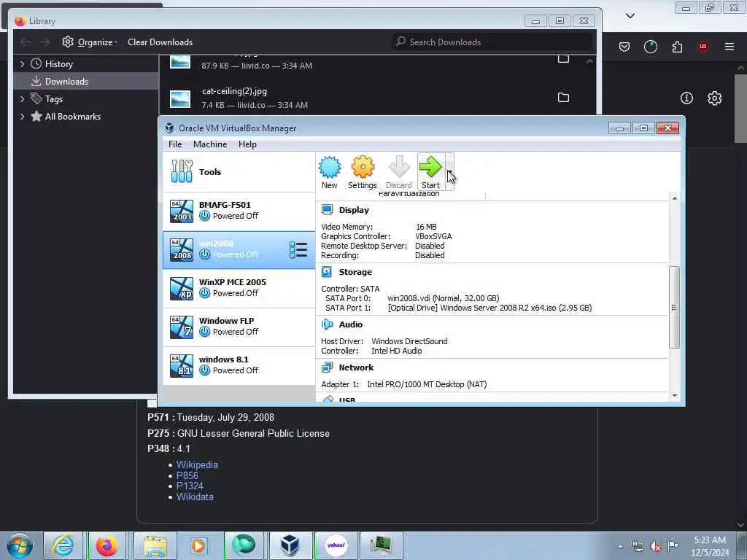Screen dimensions: 747x560
Task: Click the Network section header
Action: point(356,367)
